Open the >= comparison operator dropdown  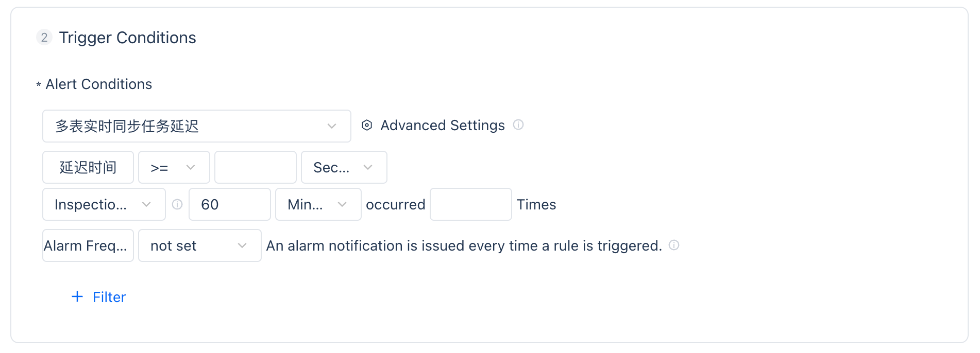click(x=174, y=167)
